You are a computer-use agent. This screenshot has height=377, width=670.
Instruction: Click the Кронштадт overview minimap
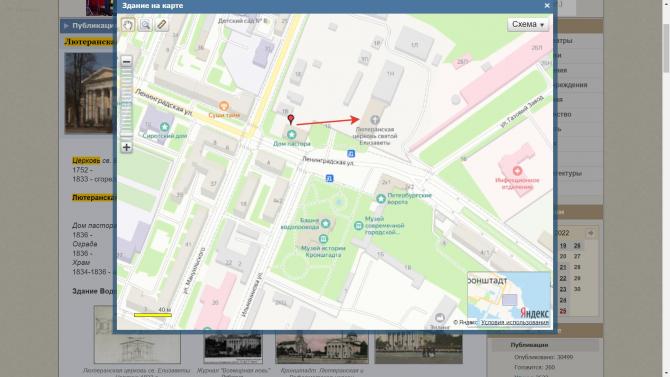(508, 295)
